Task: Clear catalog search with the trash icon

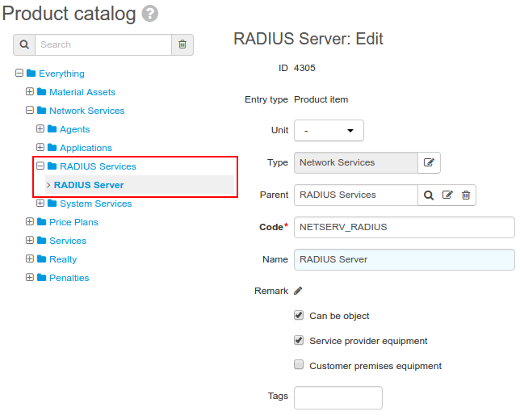Action: [x=182, y=44]
